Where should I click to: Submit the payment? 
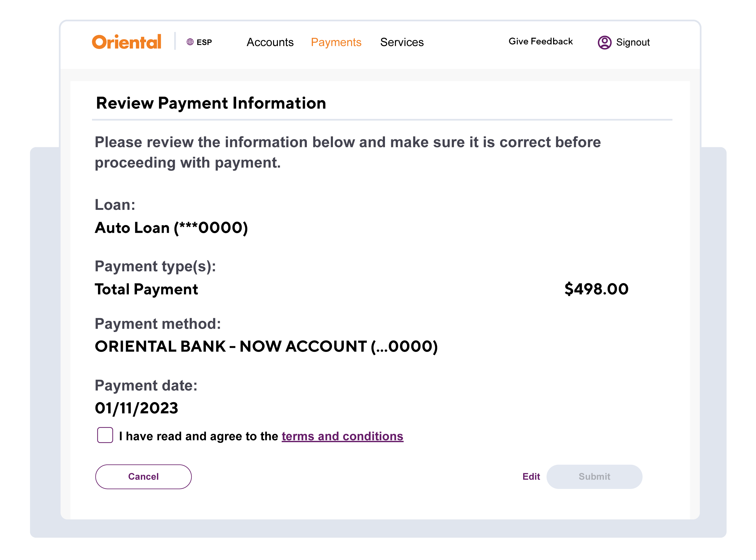pos(594,477)
